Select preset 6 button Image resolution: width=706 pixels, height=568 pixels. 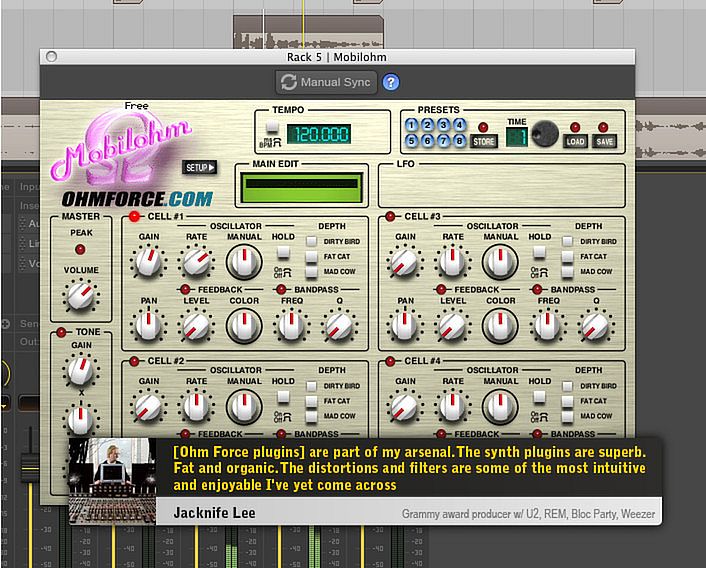pos(427,141)
